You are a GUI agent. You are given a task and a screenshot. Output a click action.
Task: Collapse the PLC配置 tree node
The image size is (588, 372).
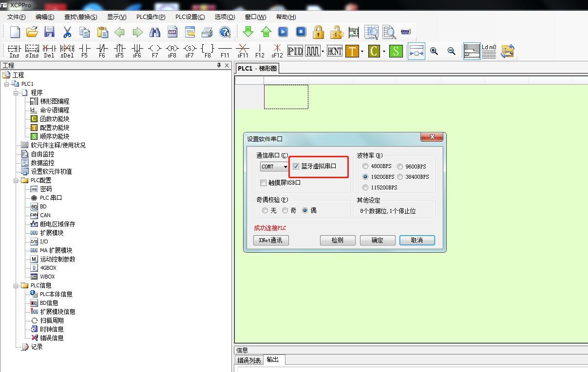coord(16,180)
